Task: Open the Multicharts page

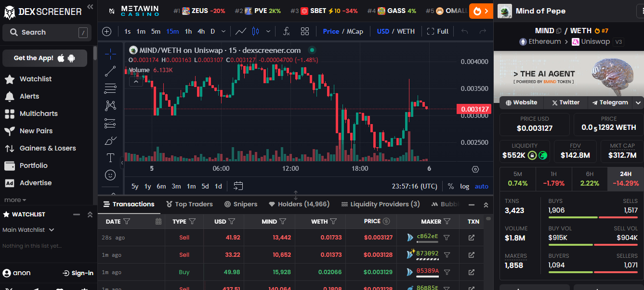Action: (x=39, y=113)
